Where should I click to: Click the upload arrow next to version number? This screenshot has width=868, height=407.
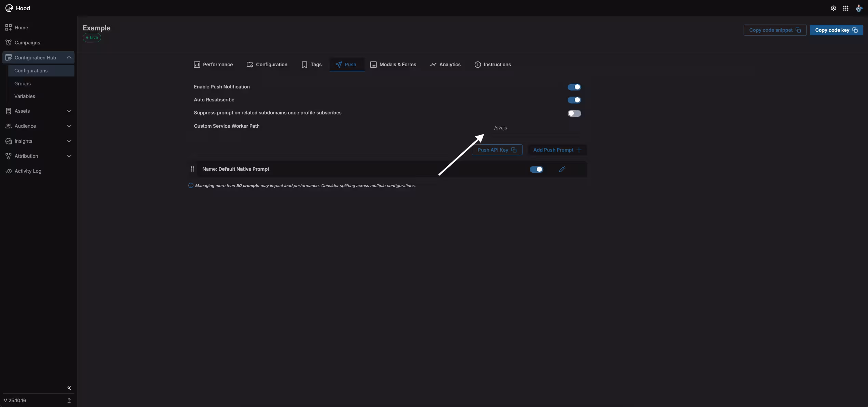[x=69, y=400]
